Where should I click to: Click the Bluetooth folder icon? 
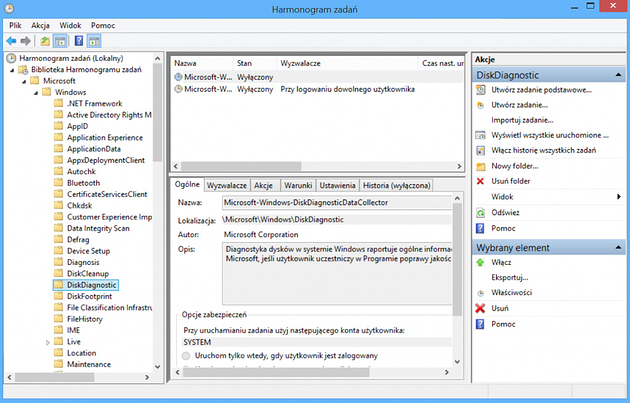coord(59,183)
